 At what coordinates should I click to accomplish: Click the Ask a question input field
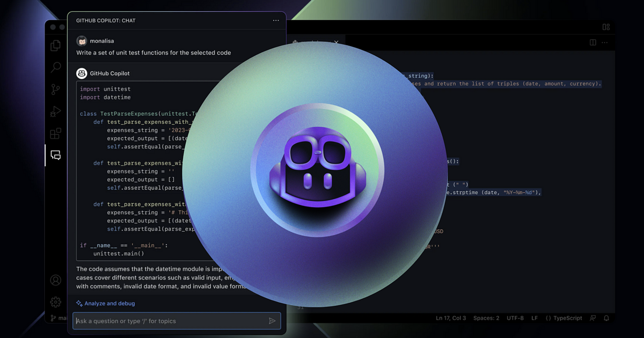[169, 321]
